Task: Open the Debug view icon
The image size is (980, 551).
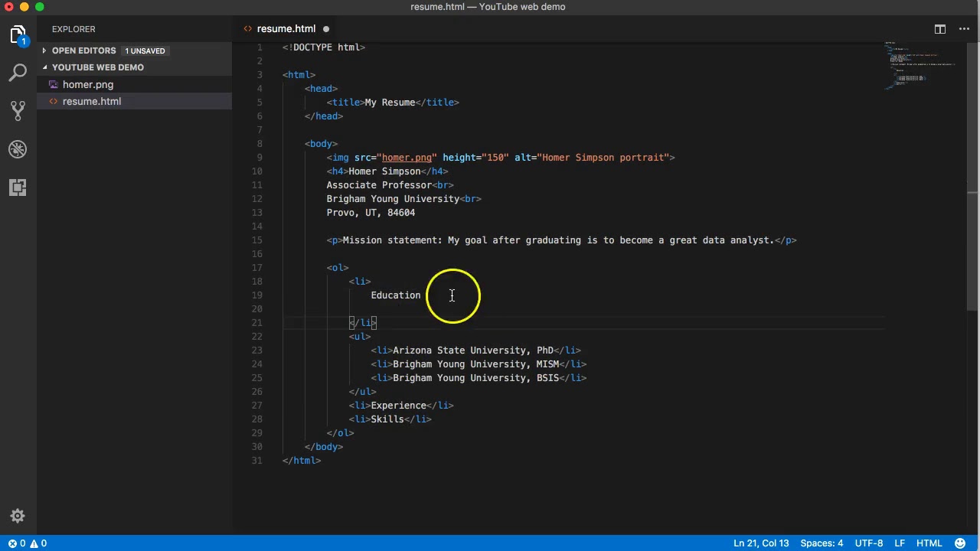Action: 18,149
